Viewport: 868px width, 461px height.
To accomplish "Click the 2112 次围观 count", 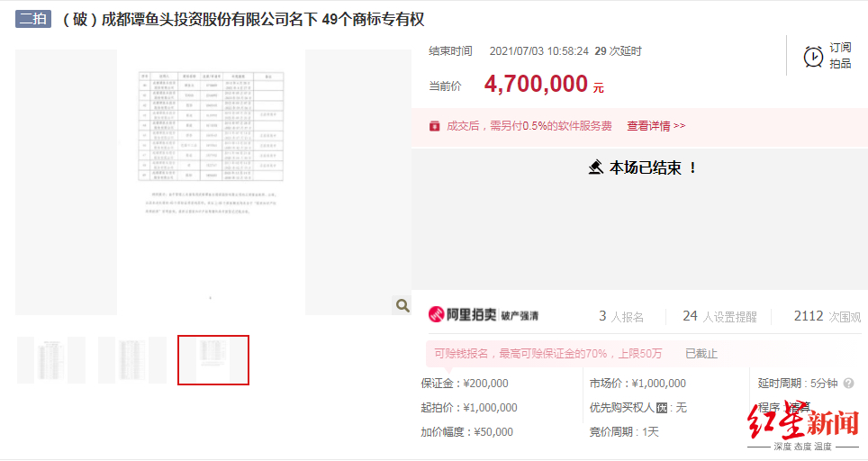I will coord(827,317).
